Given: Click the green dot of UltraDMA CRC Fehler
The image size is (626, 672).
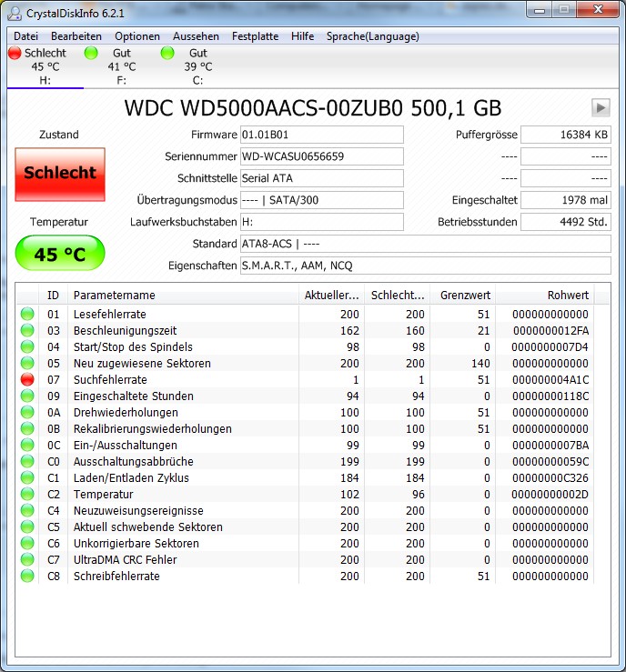Looking at the screenshot, I should pos(27,559).
